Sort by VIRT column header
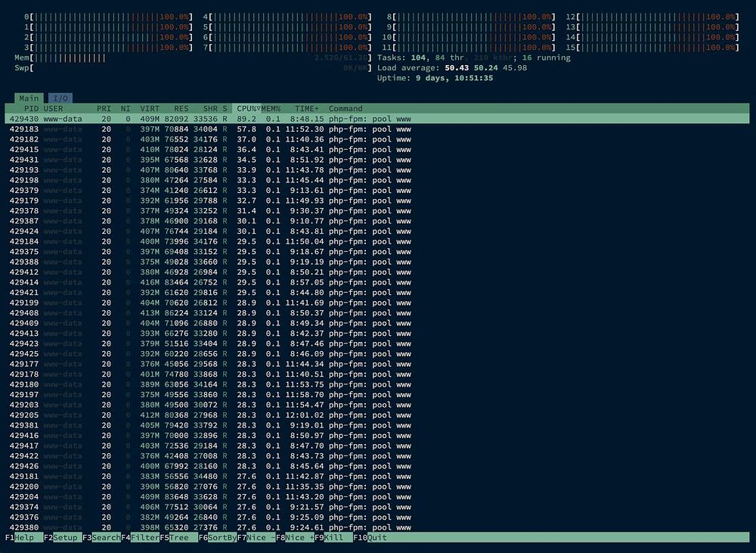The width and height of the screenshot is (756, 553). click(150, 109)
